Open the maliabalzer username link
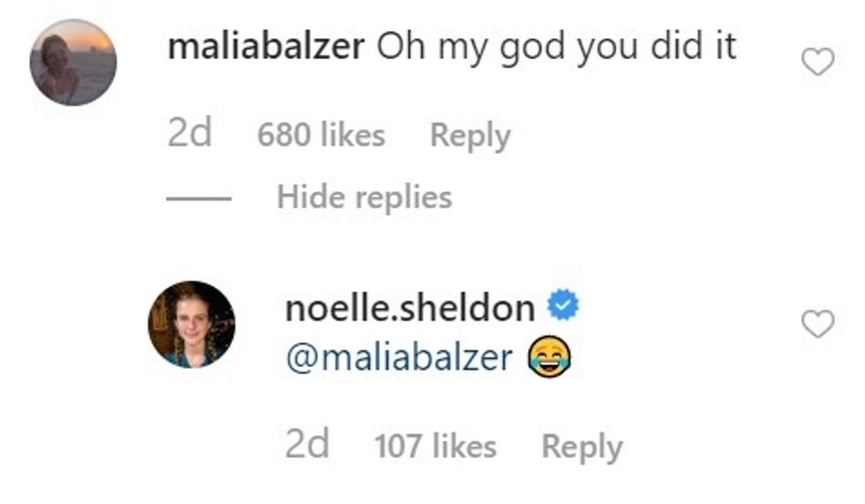This screenshot has height=504, width=865. 266,48
